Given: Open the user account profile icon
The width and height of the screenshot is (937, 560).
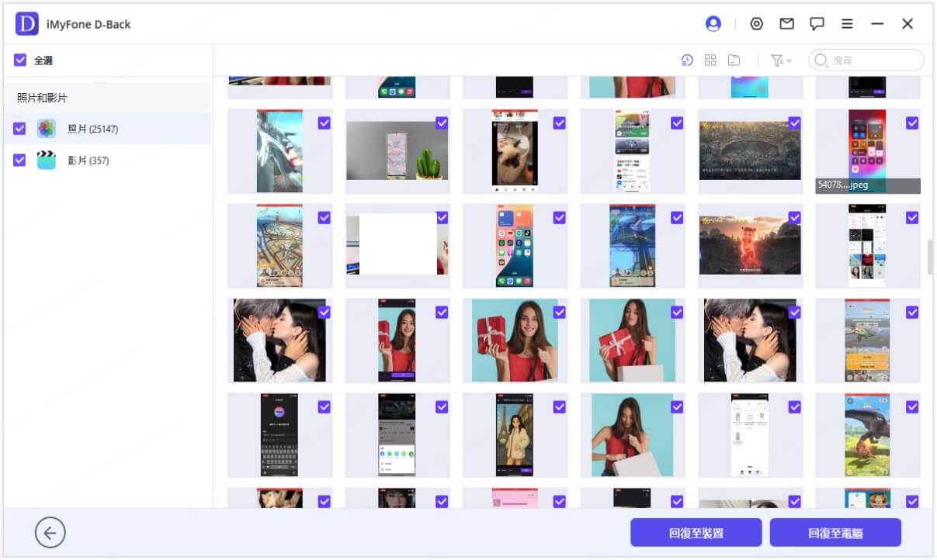Looking at the screenshot, I should 713,23.
